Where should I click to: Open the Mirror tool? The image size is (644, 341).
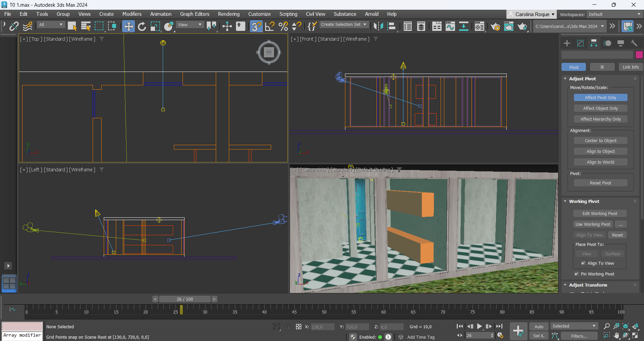[379, 26]
